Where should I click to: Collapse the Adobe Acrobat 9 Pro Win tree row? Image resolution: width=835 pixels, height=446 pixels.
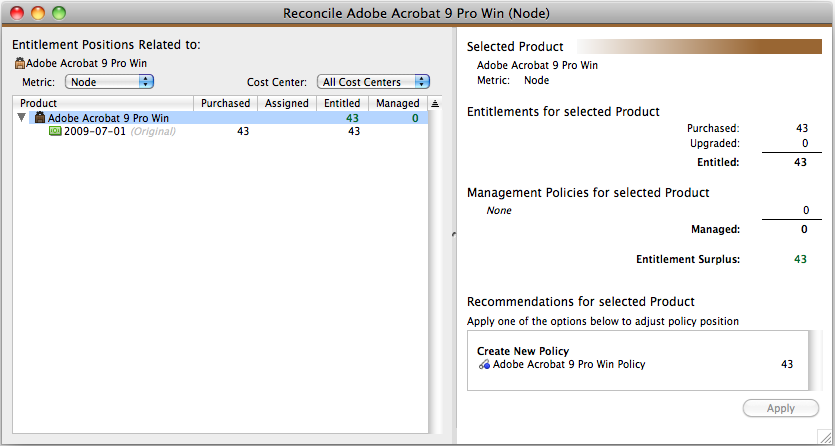pyautogui.click(x=22, y=118)
